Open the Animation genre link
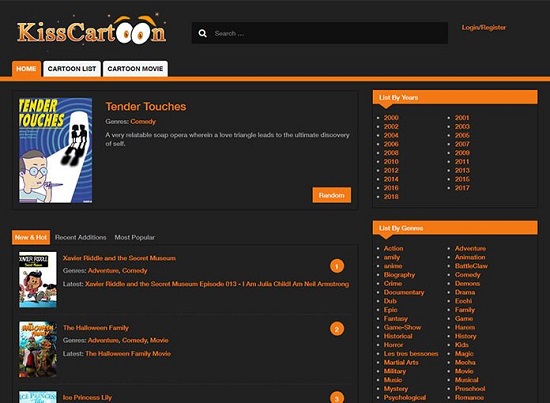The image size is (550, 403). click(470, 257)
